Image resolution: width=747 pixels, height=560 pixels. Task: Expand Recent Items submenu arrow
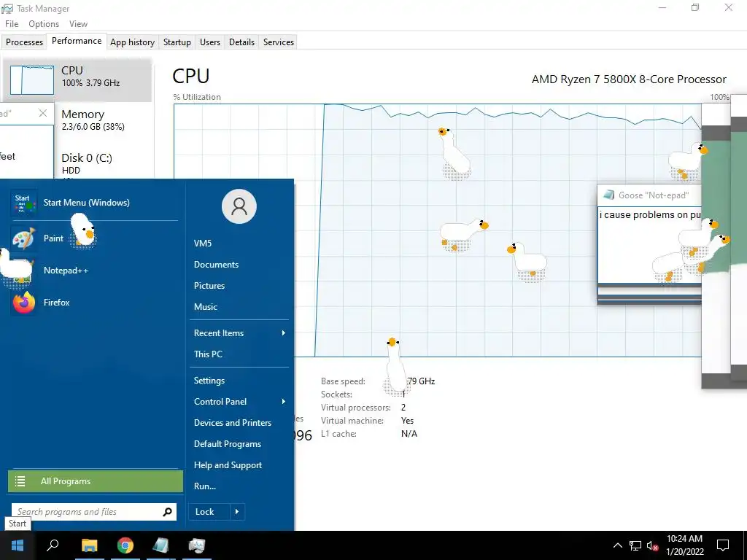284,332
